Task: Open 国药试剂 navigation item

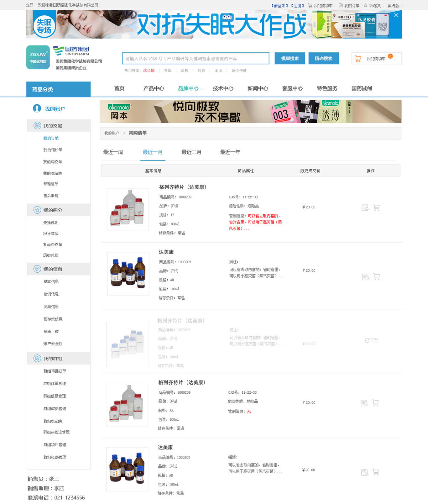Action: pos(362,88)
